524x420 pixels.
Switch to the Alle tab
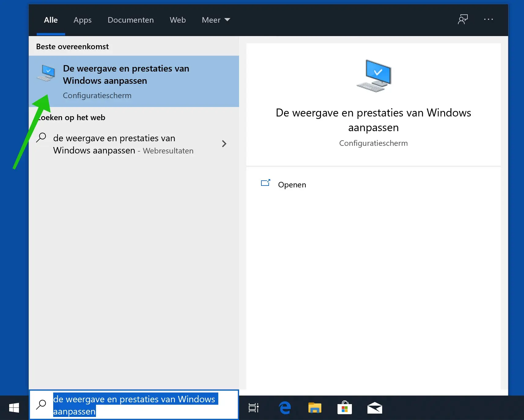point(51,20)
